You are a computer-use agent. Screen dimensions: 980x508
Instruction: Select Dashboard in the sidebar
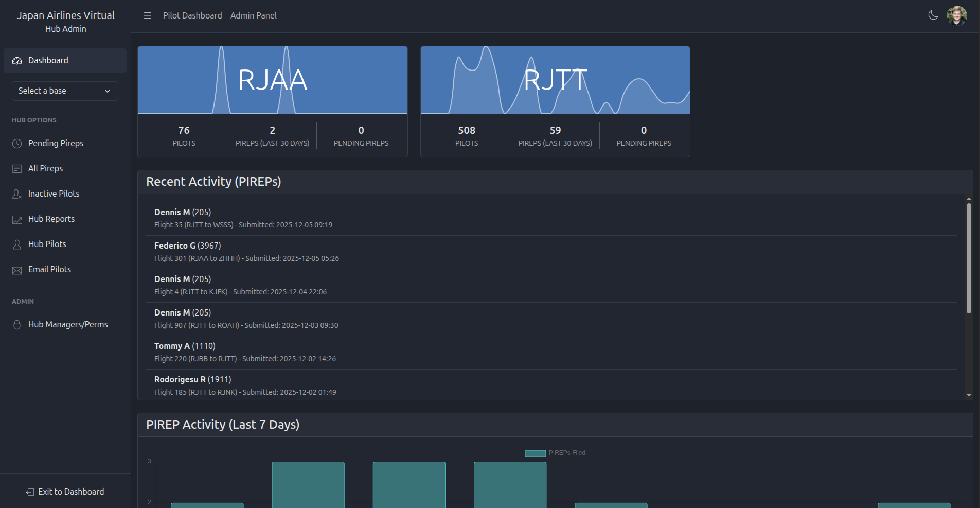pos(65,61)
